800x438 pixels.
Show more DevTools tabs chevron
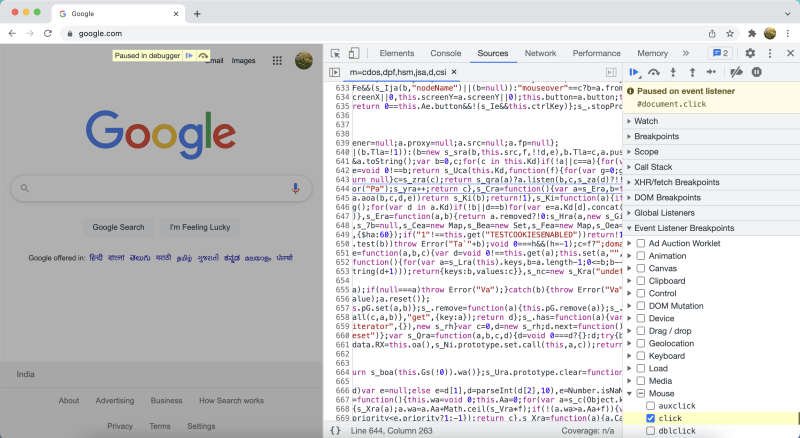coord(686,53)
